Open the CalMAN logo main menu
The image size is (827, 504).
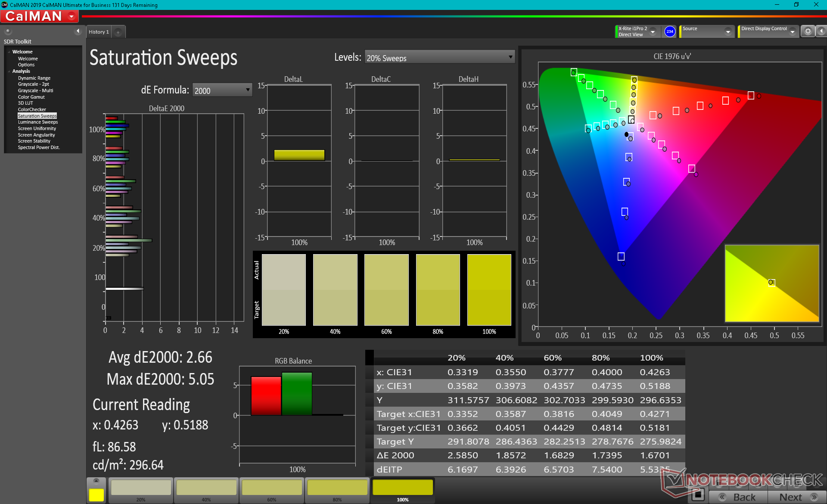40,16
